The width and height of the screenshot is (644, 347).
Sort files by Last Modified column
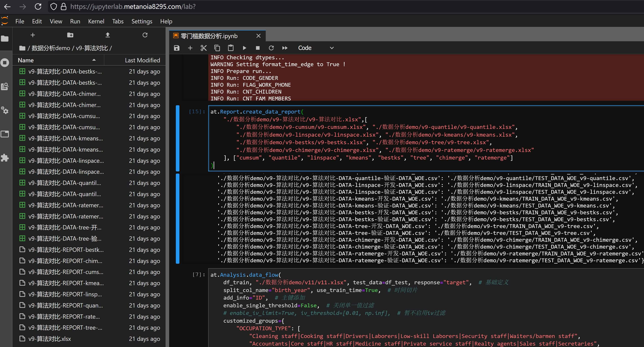tap(142, 60)
